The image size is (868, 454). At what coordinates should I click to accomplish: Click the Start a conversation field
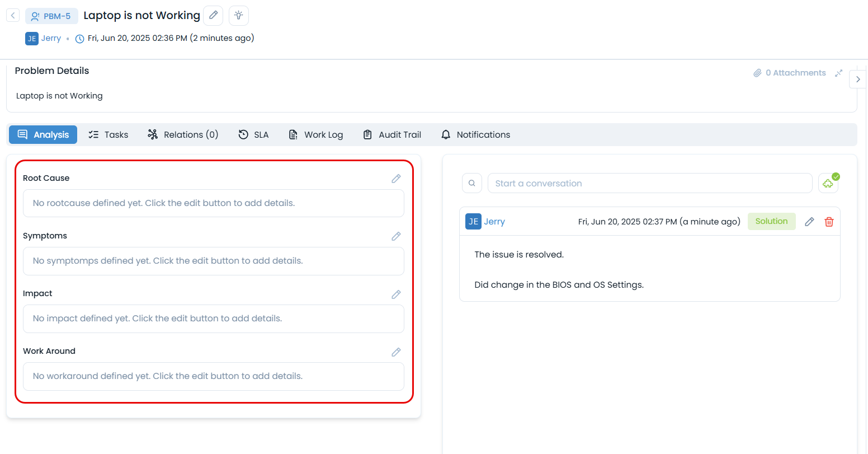(649, 183)
